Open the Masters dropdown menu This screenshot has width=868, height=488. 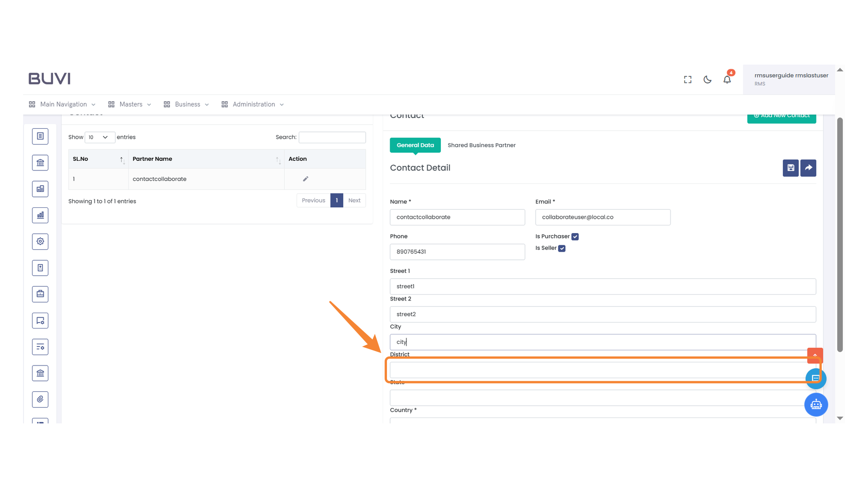point(130,104)
